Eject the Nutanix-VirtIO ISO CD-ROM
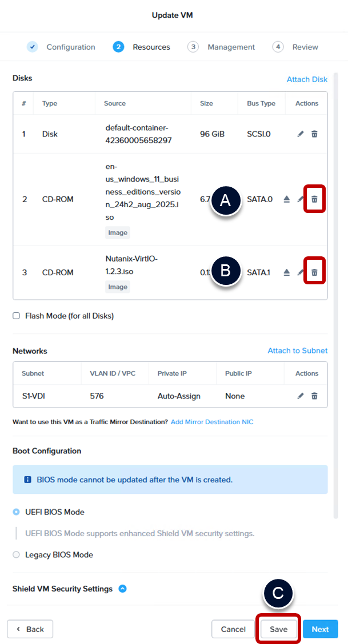 tap(287, 272)
